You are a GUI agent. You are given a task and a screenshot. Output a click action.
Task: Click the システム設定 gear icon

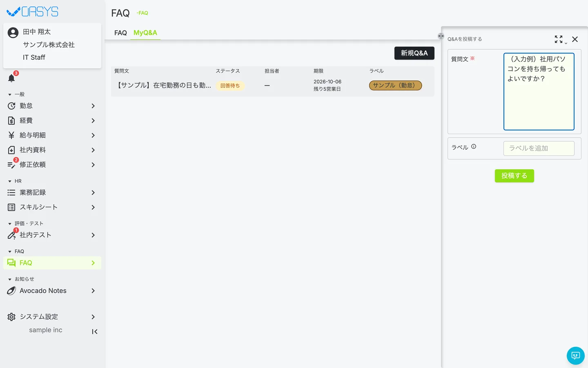click(x=11, y=317)
